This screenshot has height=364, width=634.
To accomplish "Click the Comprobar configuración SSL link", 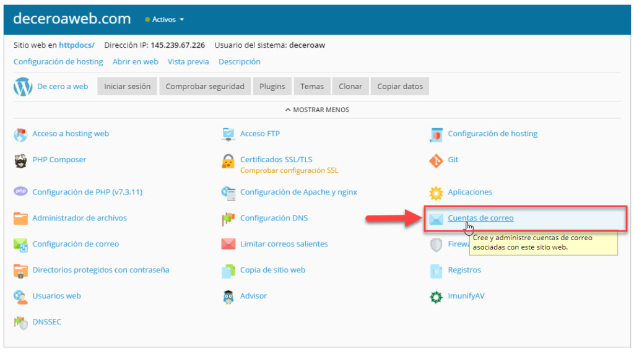I will click(289, 170).
